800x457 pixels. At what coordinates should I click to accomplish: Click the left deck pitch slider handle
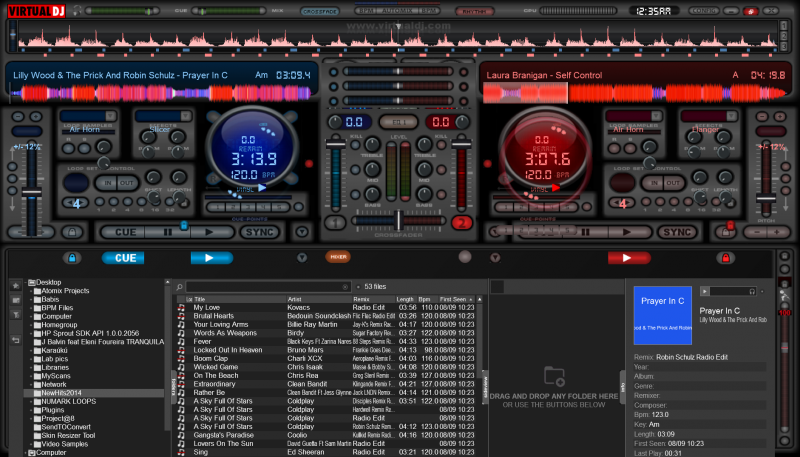click(x=32, y=192)
